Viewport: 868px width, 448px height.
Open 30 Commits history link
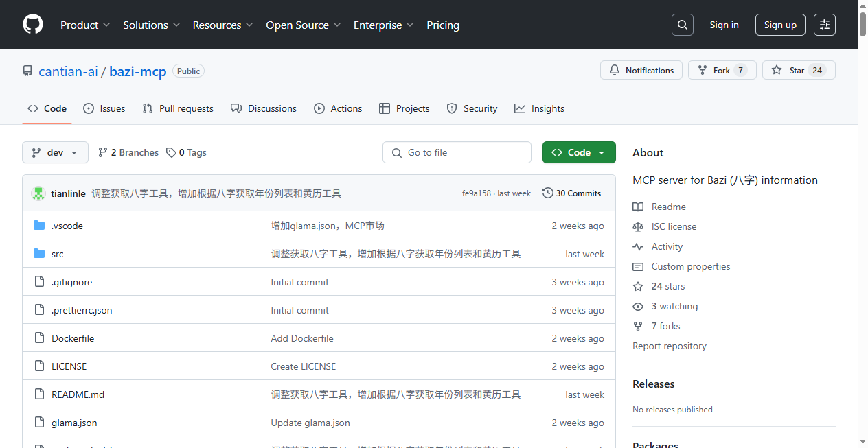click(x=571, y=193)
